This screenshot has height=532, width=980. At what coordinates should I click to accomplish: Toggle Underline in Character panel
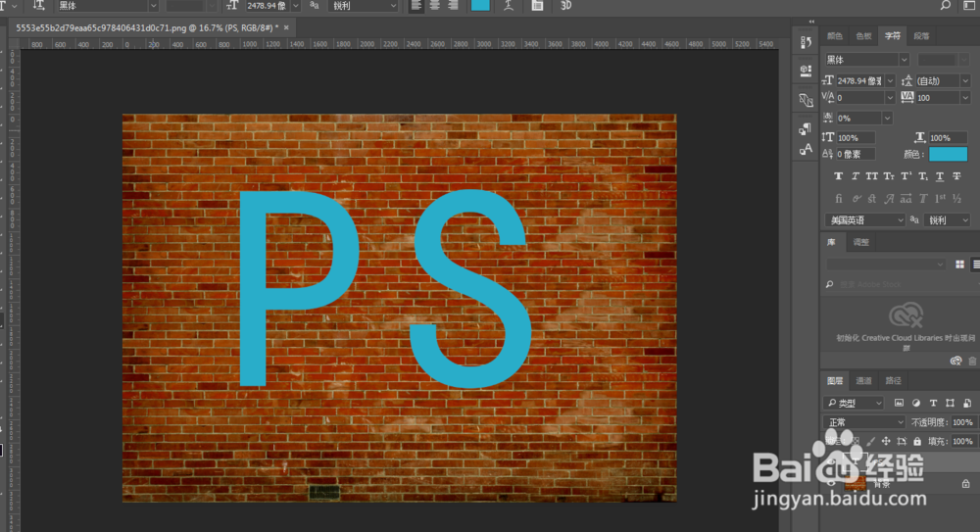coord(940,176)
